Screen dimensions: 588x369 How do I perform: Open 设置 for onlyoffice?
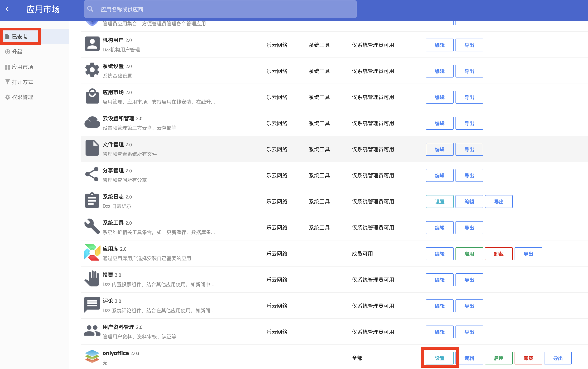(x=440, y=358)
